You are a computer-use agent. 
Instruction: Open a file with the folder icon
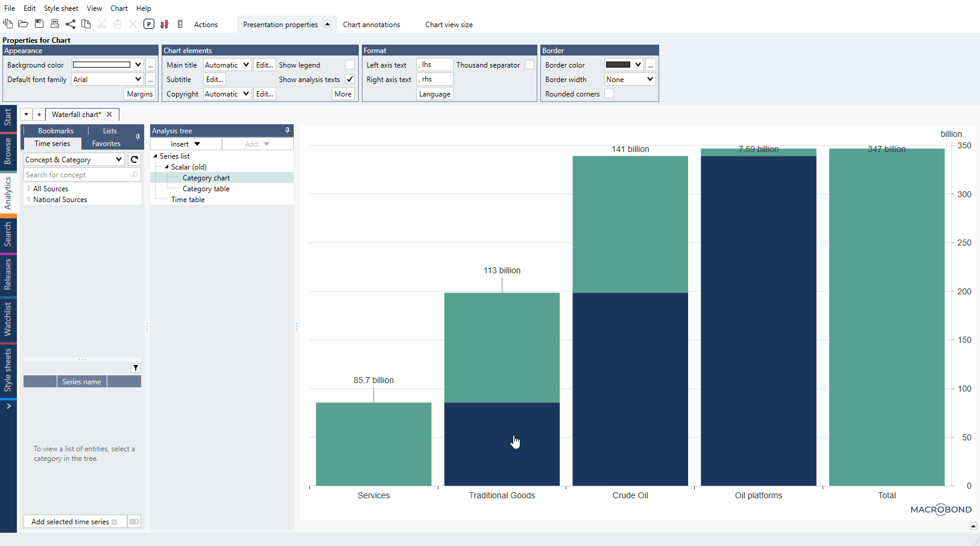point(24,24)
